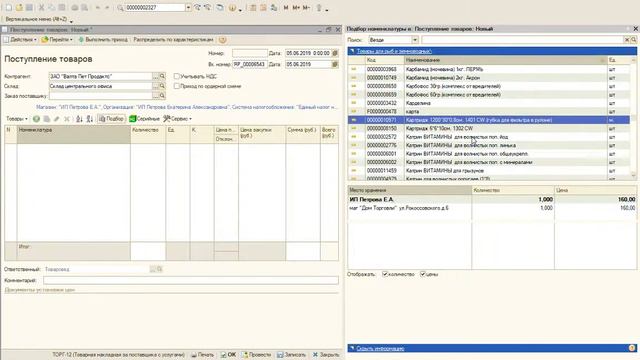The image size is (640, 360).
Task: Open the Сервис dropdown menu
Action: coord(178,119)
